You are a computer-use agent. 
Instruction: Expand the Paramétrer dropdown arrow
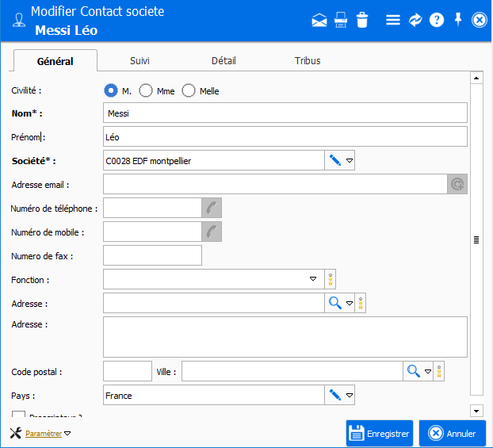(67, 434)
